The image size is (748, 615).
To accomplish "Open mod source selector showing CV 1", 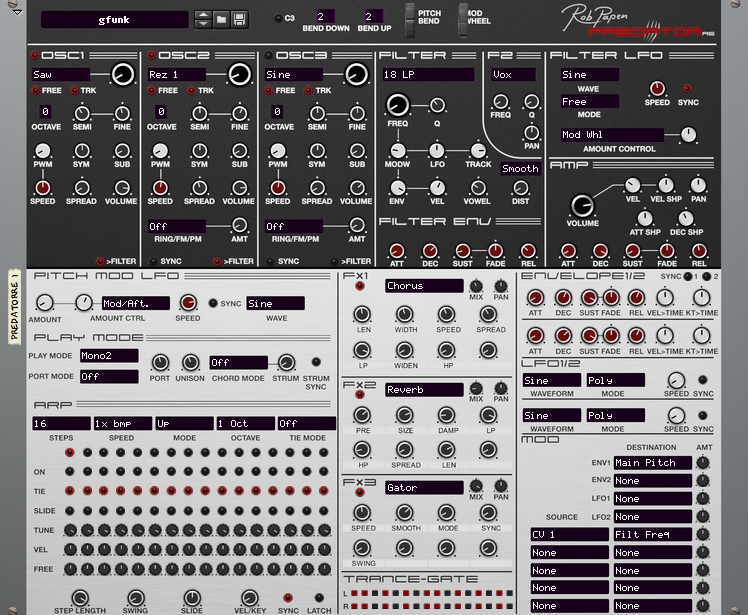I will pyautogui.click(x=570, y=534).
